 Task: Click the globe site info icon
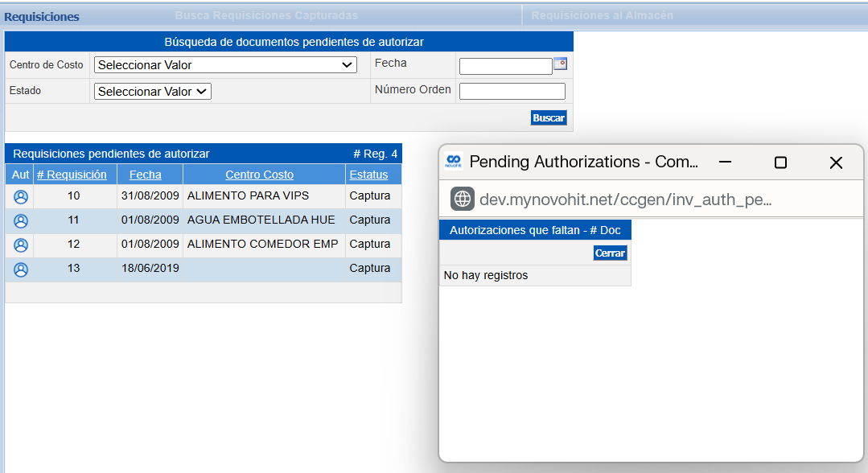[462, 199]
